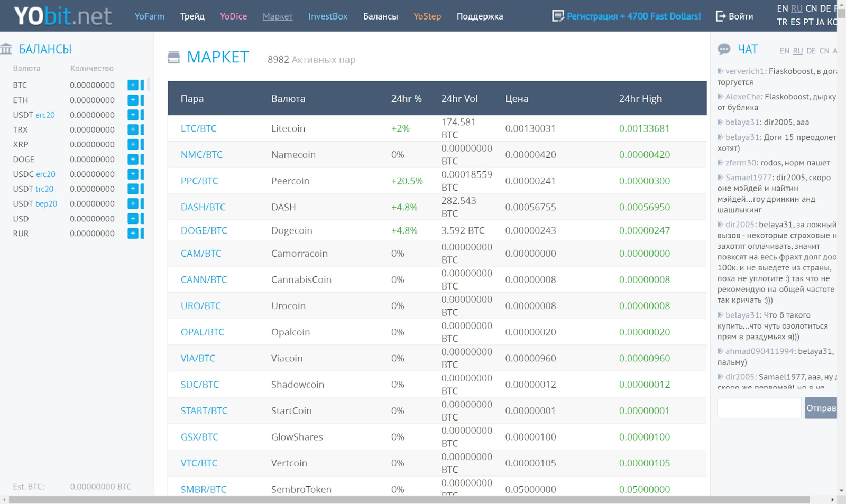Click the login arrow icon beside Войти
This screenshot has width=846, height=504.
[x=720, y=16]
